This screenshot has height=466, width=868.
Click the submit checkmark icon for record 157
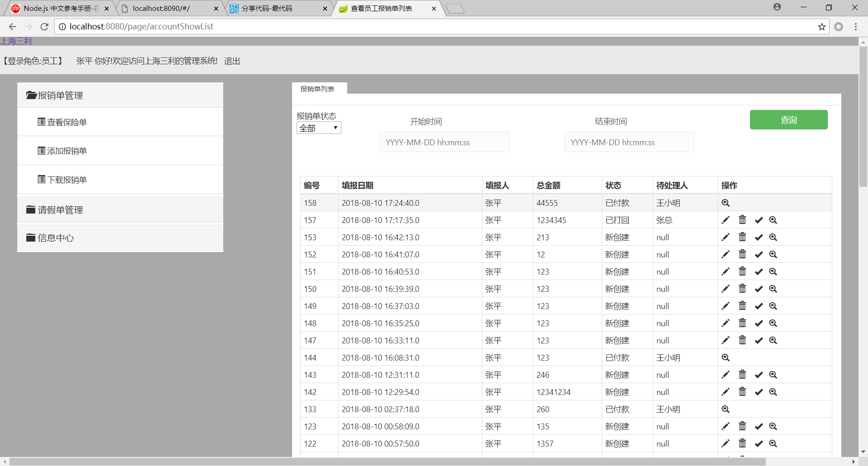point(759,220)
